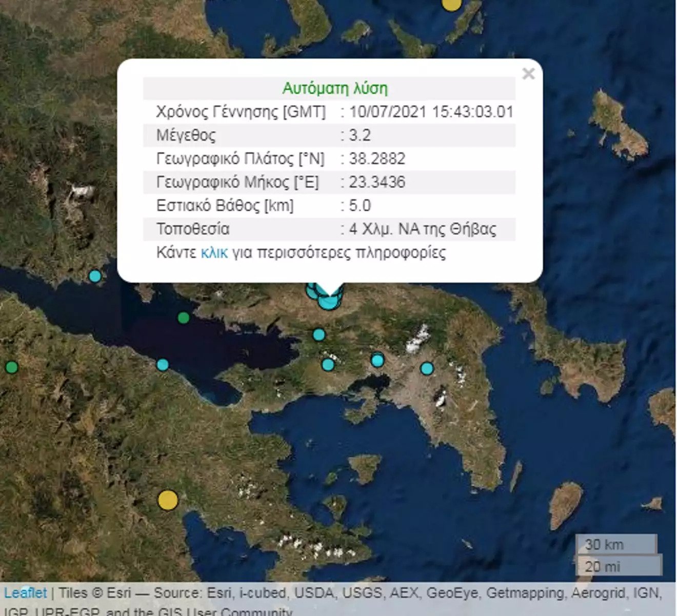Viewport: 677px width, 616px height.
Task: Select the green marker inside the Gulf of Corinth
Action: click(x=184, y=317)
